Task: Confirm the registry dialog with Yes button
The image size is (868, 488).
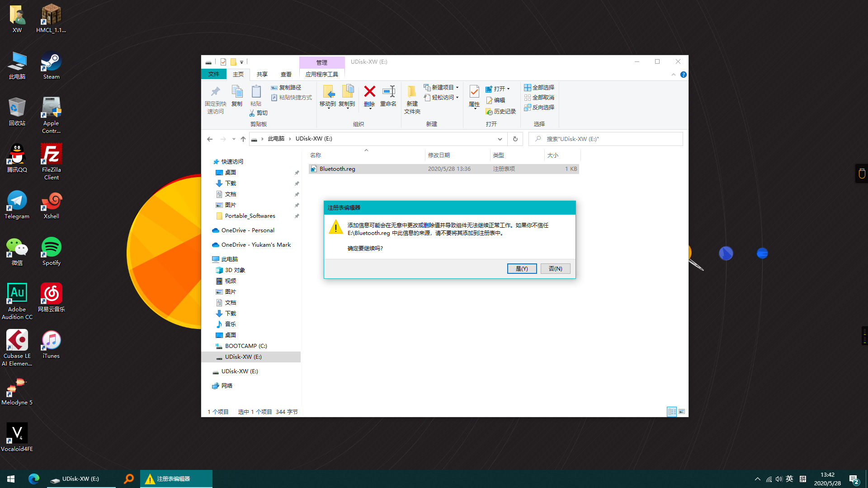Action: point(522,268)
